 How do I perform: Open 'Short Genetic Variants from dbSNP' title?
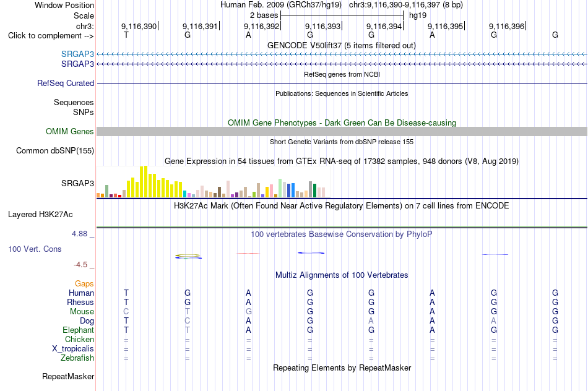[342, 142]
